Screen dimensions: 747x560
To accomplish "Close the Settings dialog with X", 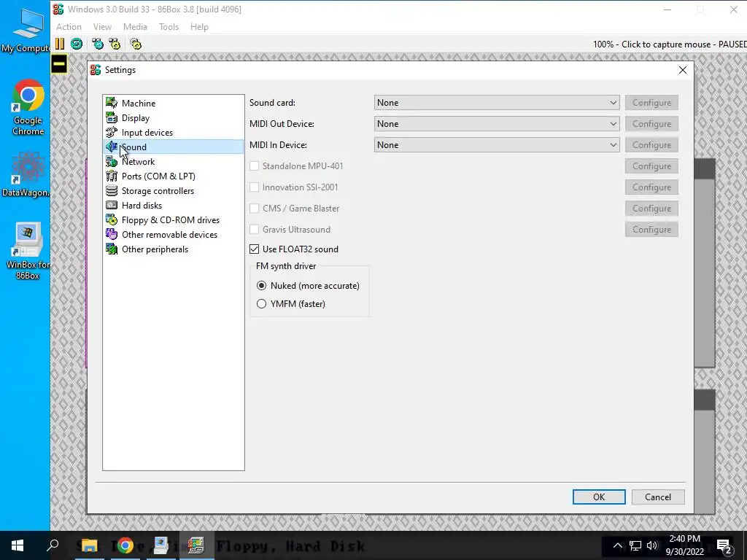I will pos(682,70).
